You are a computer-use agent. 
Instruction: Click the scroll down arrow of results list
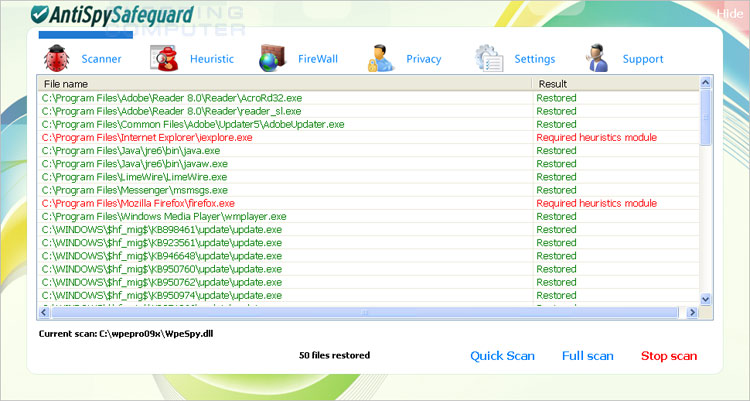point(706,299)
